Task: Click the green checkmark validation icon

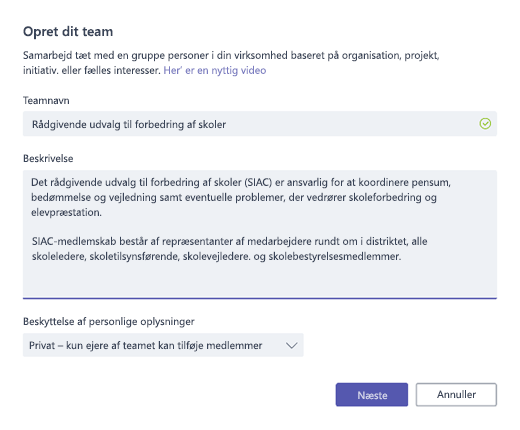Action: [x=485, y=124]
